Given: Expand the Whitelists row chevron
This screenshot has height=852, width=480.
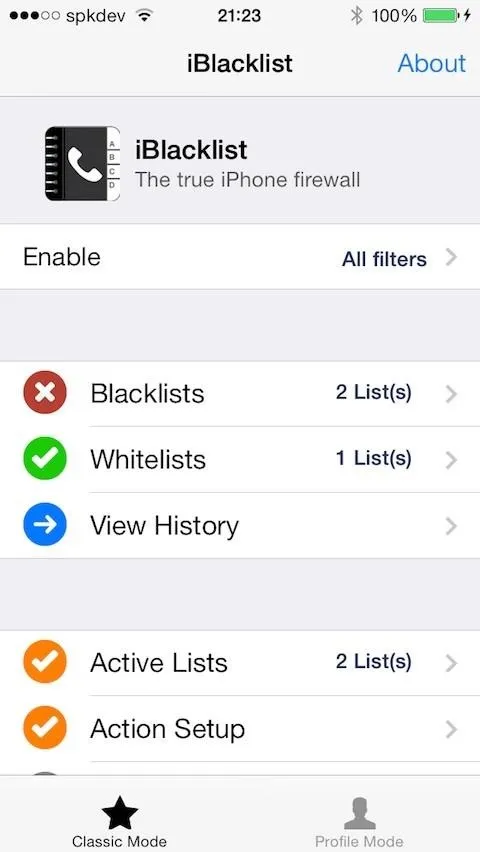Looking at the screenshot, I should point(451,460).
